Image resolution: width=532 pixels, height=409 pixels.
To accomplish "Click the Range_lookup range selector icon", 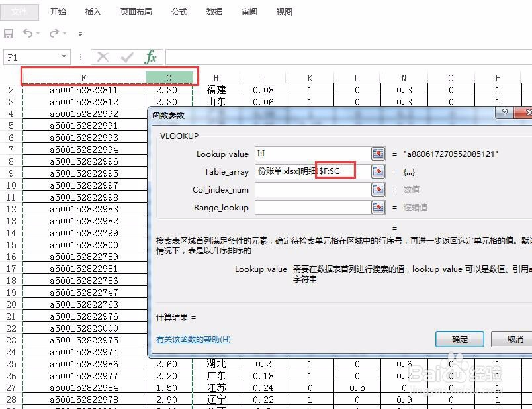I will click(x=377, y=207).
